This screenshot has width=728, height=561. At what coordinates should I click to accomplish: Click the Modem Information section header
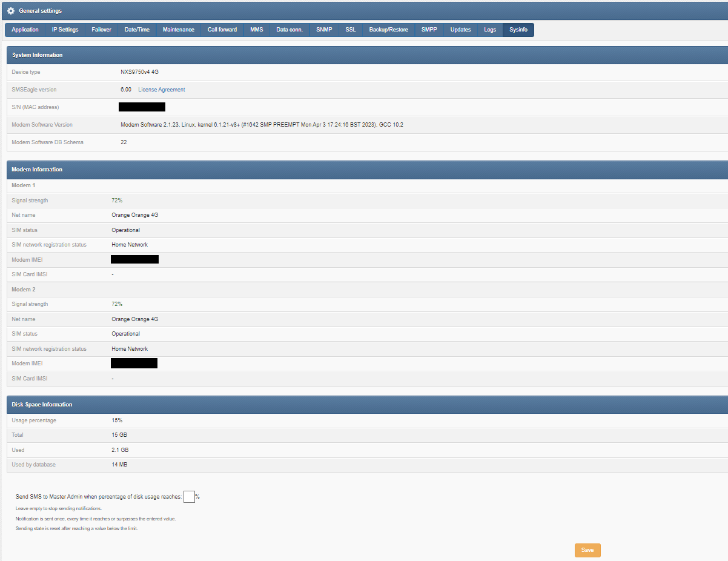[x=367, y=170]
